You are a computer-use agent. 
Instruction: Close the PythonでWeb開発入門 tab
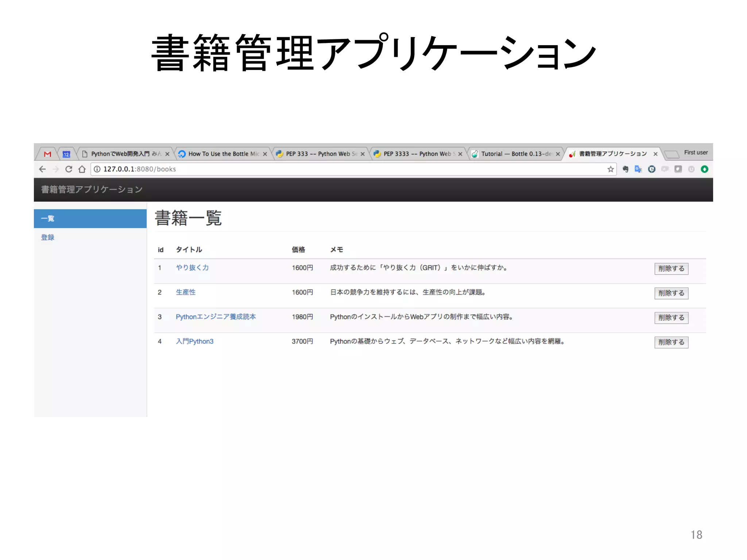click(167, 154)
